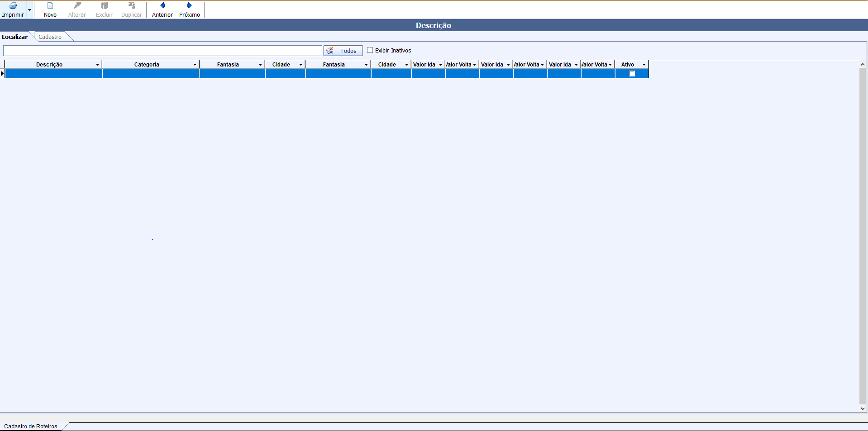Select the Localizar tab
868x431 pixels.
click(x=15, y=37)
